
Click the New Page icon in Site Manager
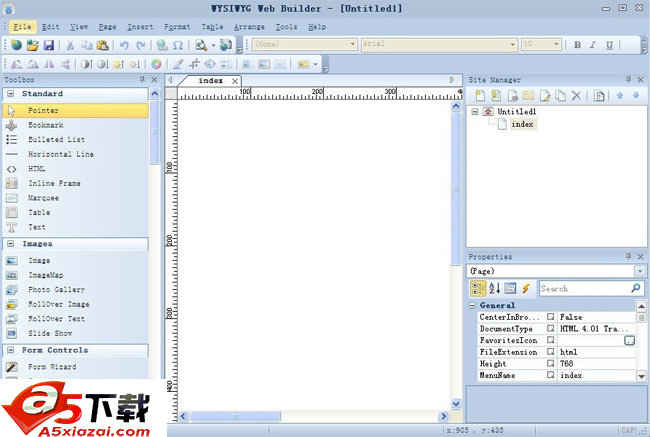[x=480, y=95]
